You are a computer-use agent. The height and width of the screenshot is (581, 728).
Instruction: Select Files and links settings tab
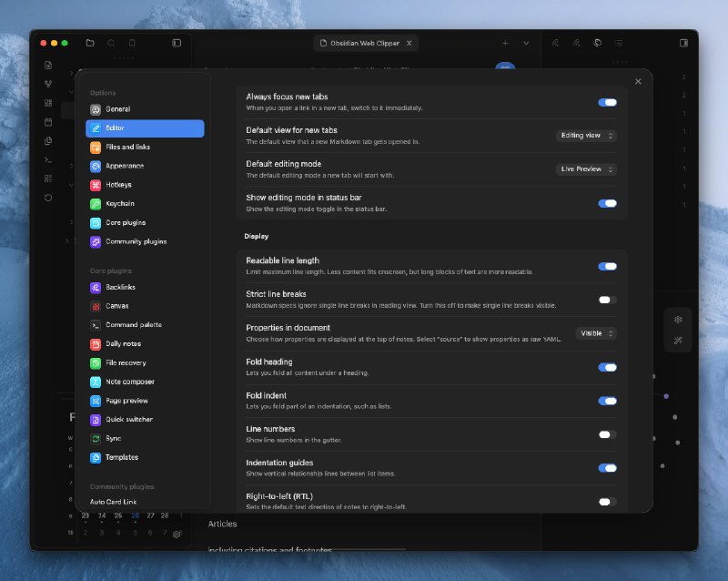pyautogui.click(x=126, y=147)
